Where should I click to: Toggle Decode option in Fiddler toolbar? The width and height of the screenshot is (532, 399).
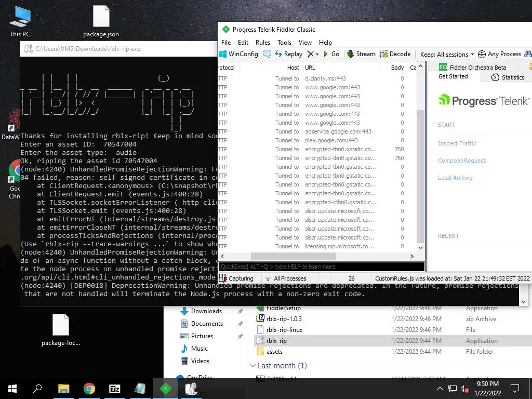coord(395,54)
